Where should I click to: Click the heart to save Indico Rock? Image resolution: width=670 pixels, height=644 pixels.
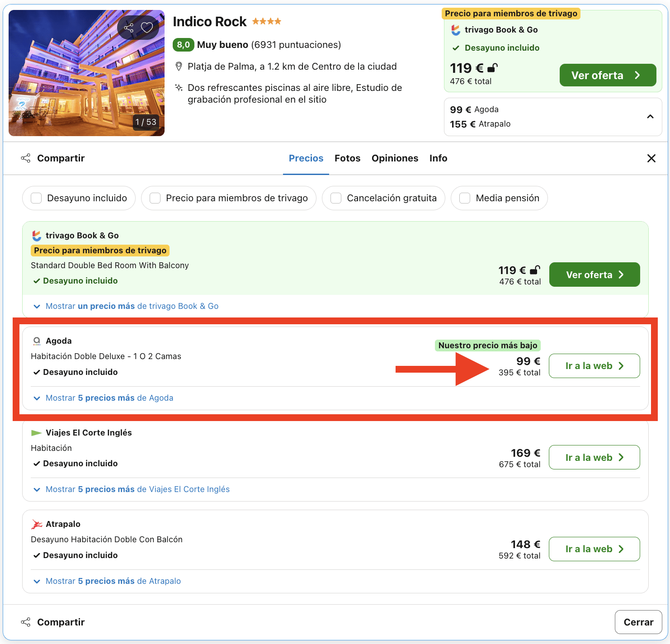(x=147, y=28)
